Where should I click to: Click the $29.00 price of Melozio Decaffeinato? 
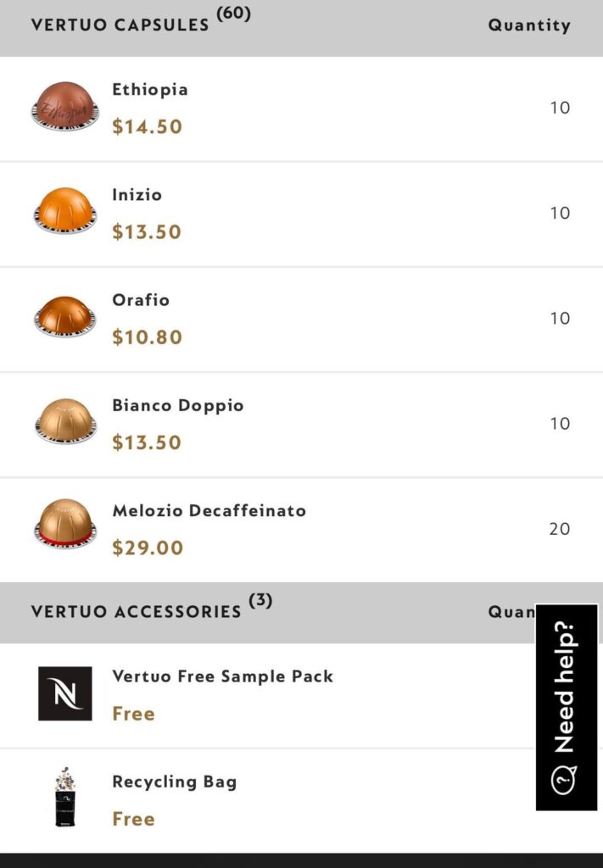coord(148,548)
